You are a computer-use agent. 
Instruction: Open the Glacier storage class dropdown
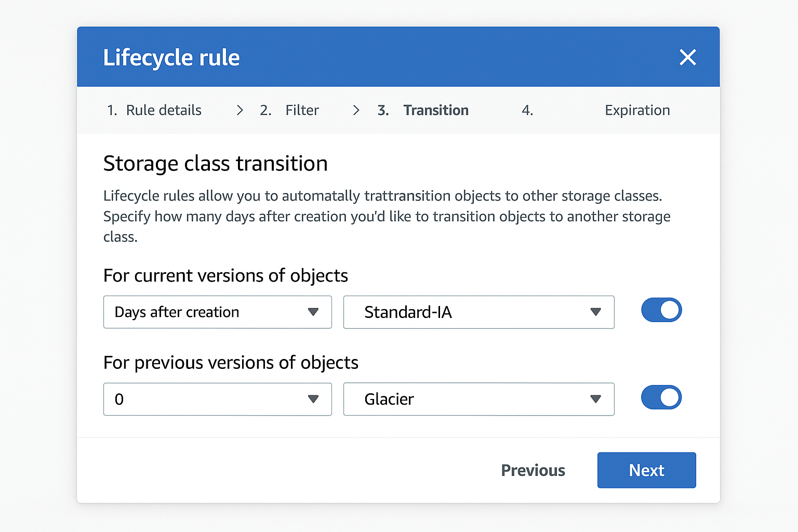click(478, 399)
